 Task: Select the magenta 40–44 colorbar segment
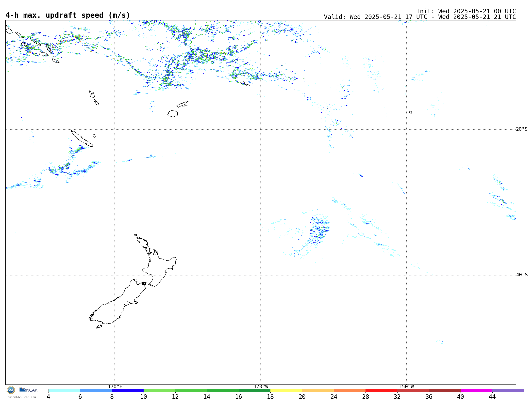[476, 390]
